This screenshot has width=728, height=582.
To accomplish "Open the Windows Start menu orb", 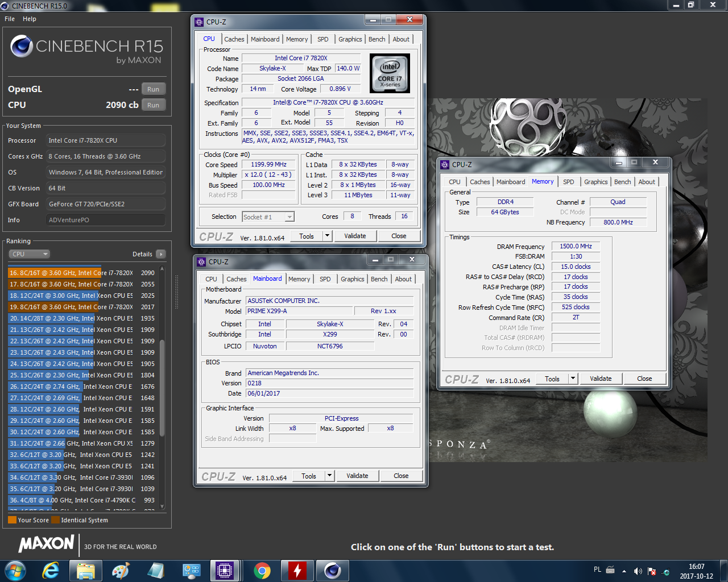I will click(15, 571).
